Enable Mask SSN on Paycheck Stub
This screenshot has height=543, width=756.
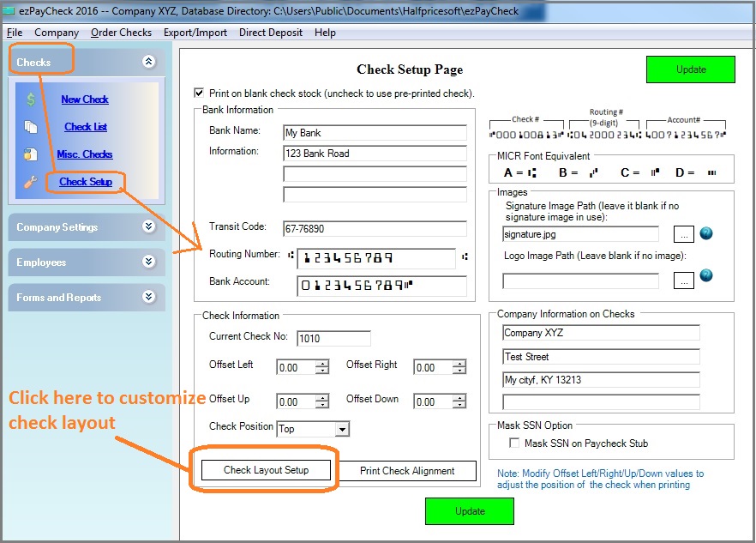514,443
